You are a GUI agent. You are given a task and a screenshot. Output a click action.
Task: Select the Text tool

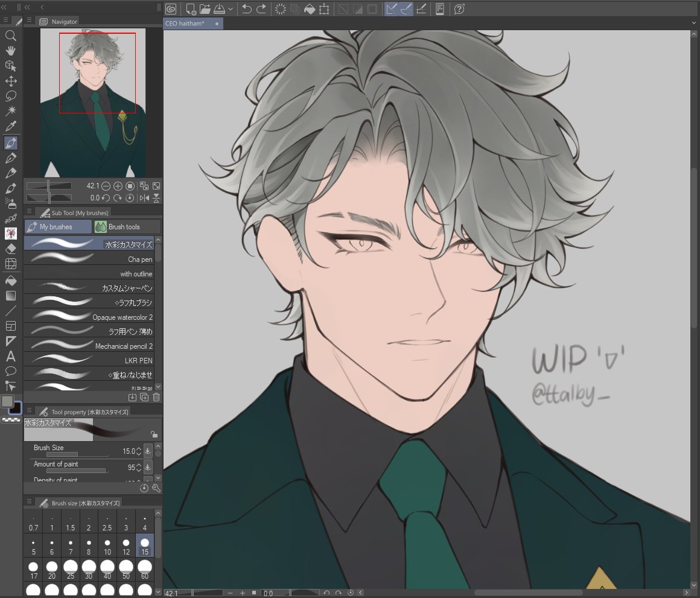11,356
